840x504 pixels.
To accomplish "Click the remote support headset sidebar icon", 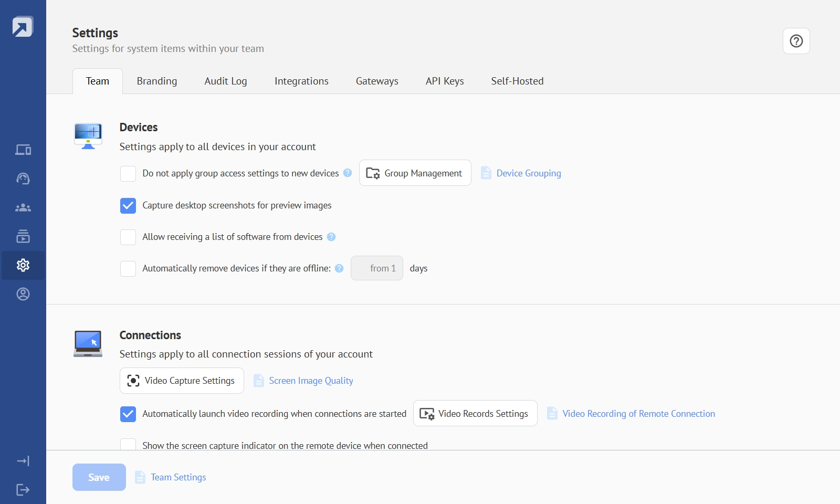I will (23, 179).
